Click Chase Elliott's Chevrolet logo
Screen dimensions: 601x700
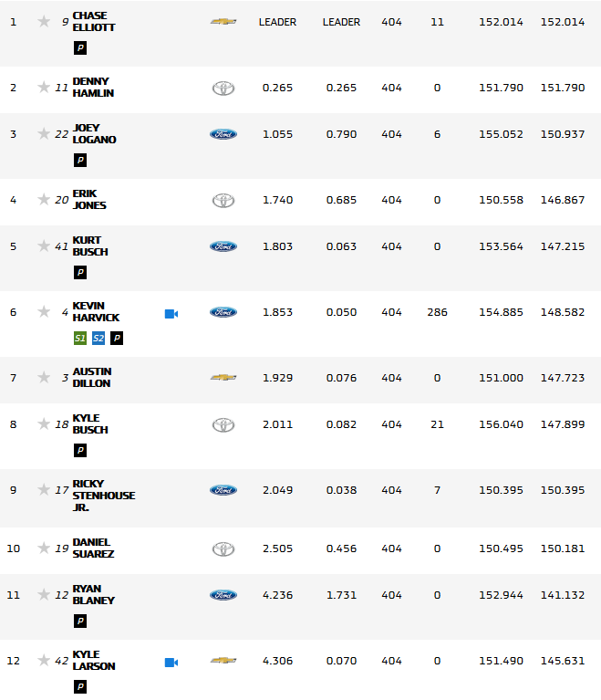[223, 21]
